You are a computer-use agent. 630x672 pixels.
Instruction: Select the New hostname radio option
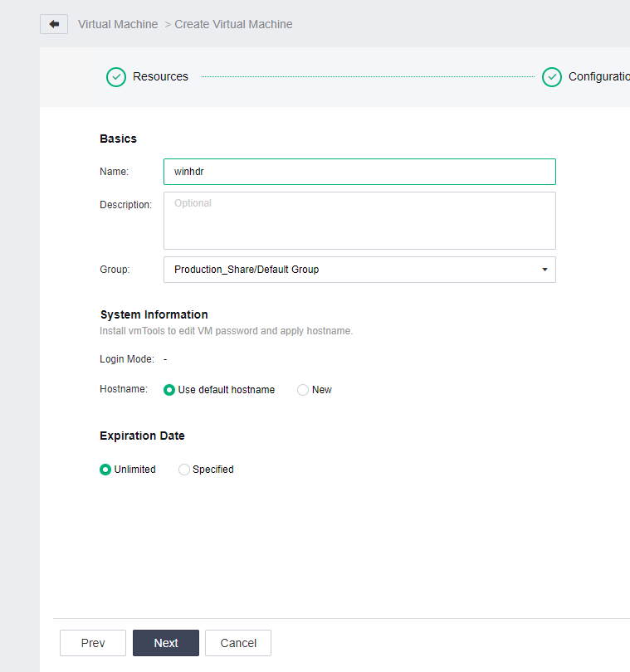(x=303, y=390)
